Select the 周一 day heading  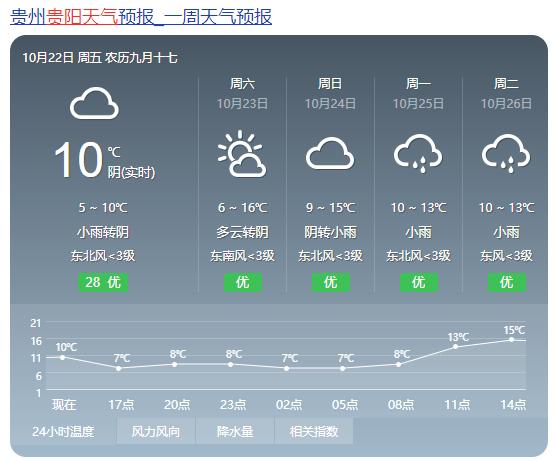pos(418,84)
